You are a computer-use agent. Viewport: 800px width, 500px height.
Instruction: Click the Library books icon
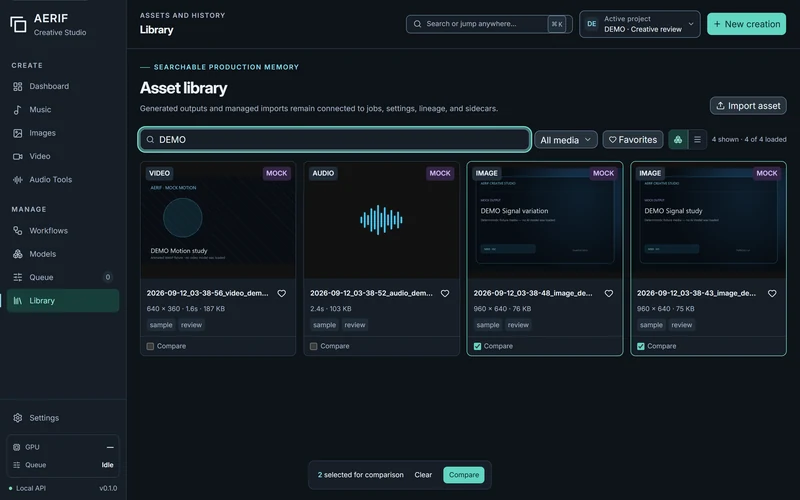18,301
